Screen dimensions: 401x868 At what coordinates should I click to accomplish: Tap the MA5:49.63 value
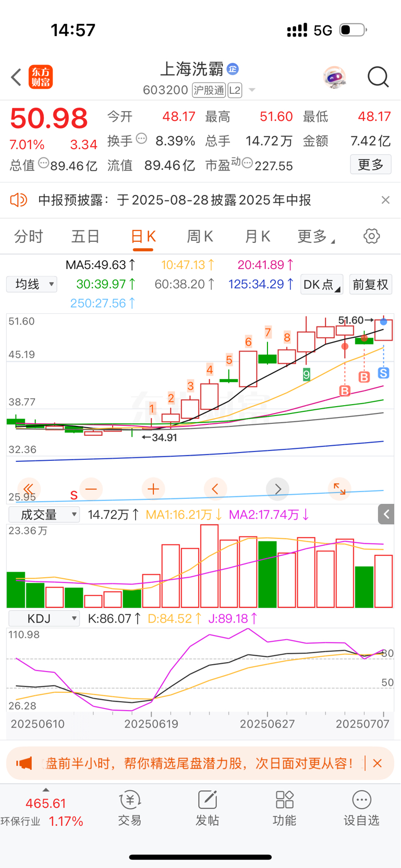pyautogui.click(x=101, y=265)
